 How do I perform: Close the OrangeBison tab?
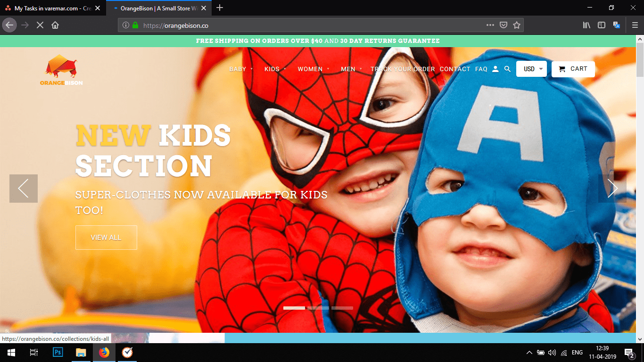[x=203, y=8]
